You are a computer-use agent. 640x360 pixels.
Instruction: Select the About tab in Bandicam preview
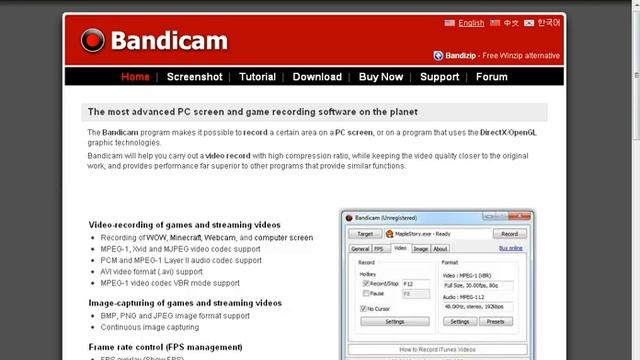tap(440, 249)
